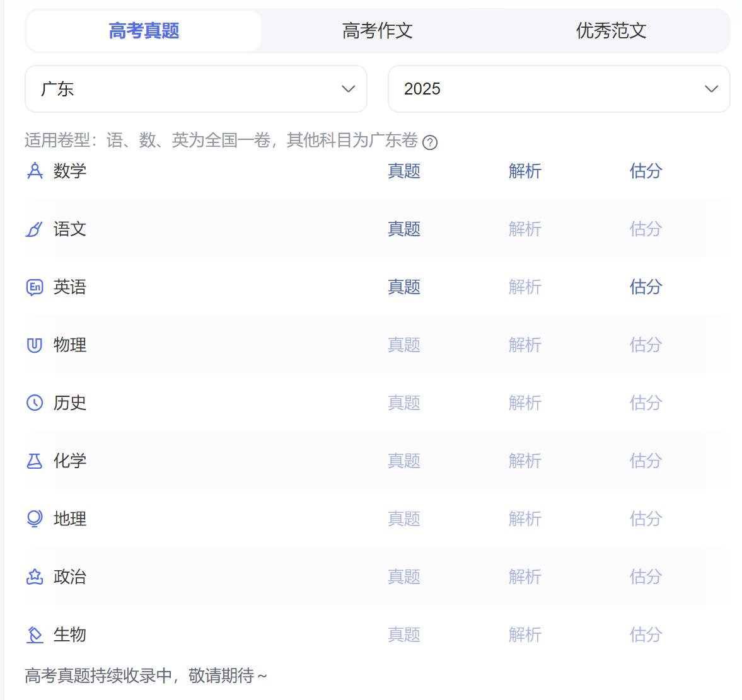Screen dimensions: 742x700
Task: Open 真题 for 数学
Action: click(x=404, y=171)
